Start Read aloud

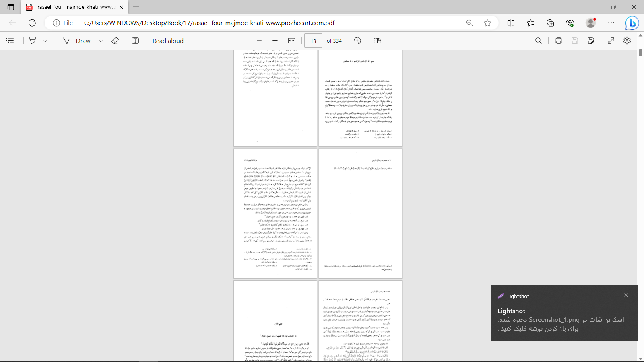tap(168, 41)
